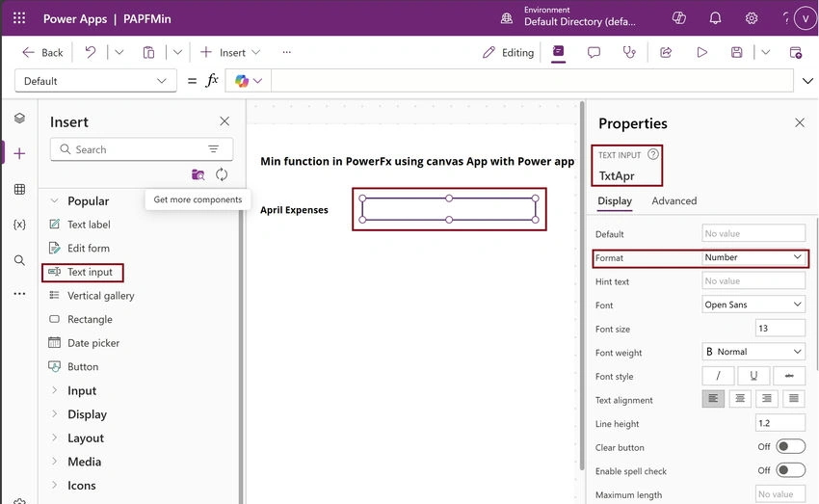The width and height of the screenshot is (819, 504).
Task: Insert a Date picker control
Action: (x=93, y=343)
